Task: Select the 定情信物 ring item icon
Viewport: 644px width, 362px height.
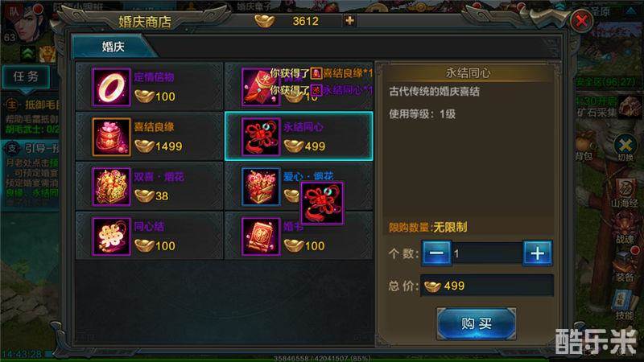Action: point(111,88)
